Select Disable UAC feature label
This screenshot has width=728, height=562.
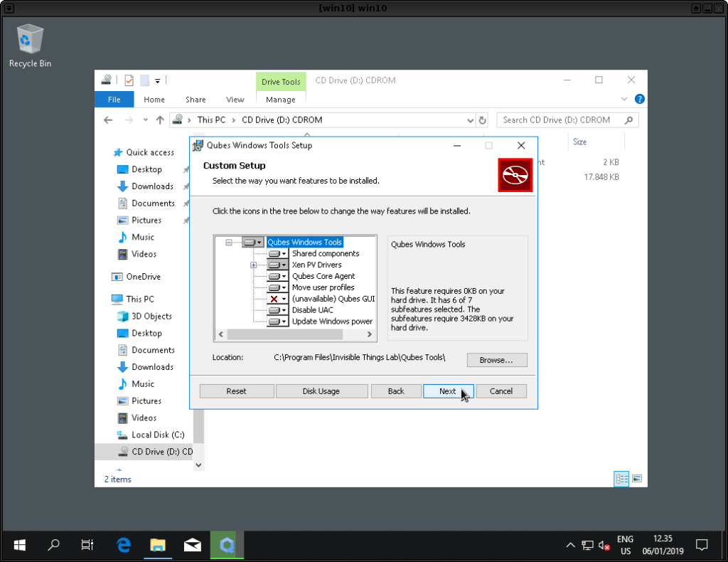(x=313, y=310)
